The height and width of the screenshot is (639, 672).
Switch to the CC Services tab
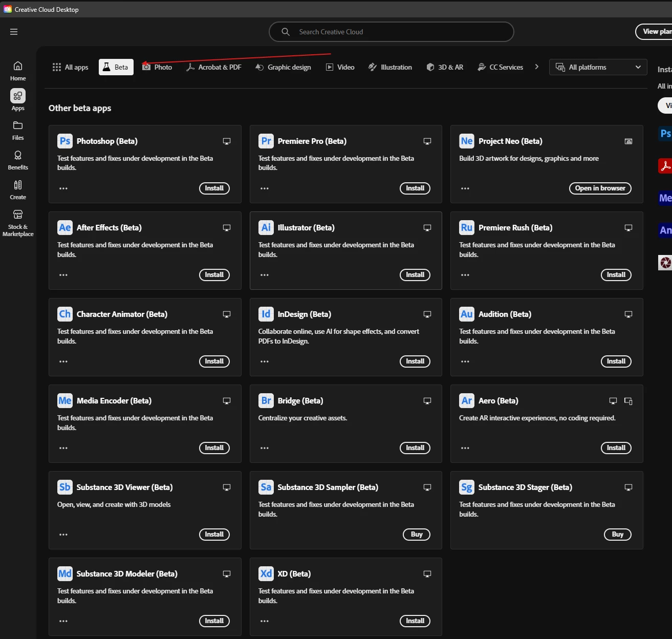coord(500,67)
